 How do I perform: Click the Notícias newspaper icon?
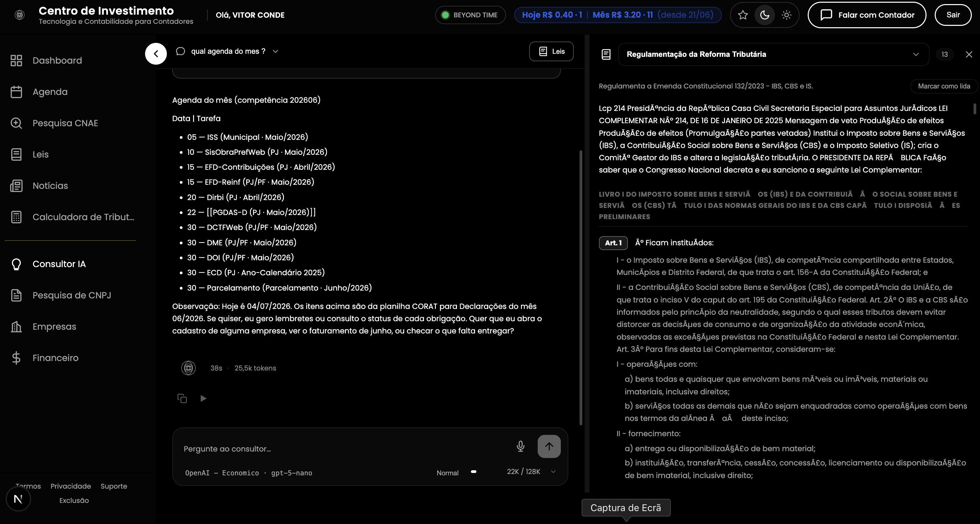(16, 185)
